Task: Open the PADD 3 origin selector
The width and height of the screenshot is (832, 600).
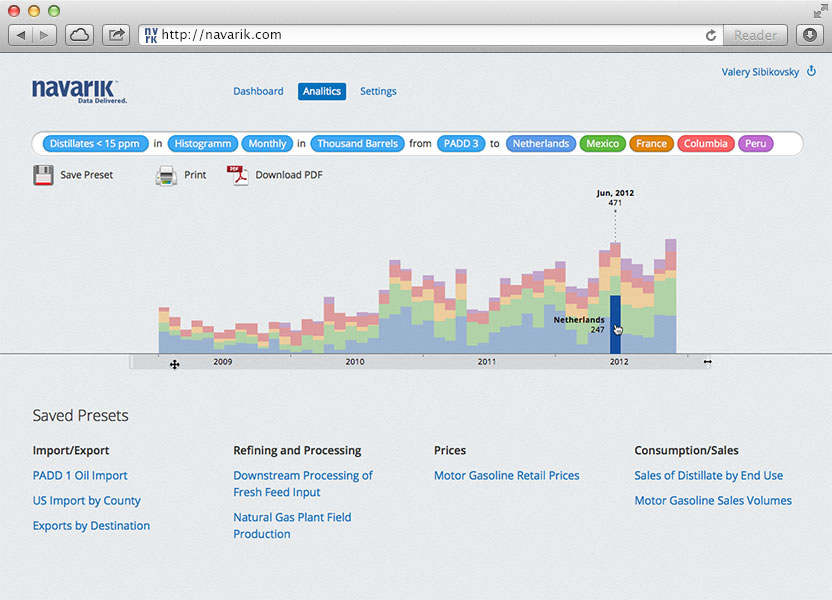Action: 461,144
